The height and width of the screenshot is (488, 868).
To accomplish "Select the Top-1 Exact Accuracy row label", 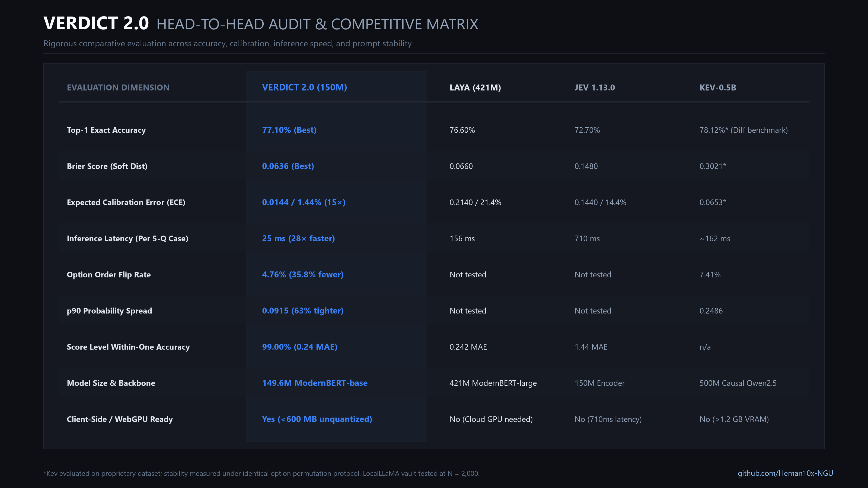I will click(106, 130).
